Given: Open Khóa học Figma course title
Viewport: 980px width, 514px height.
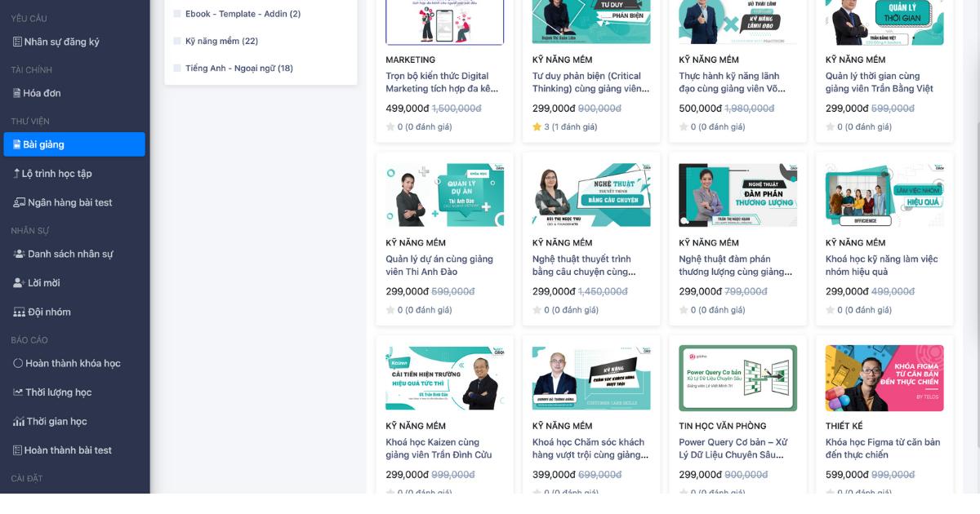Looking at the screenshot, I should (883, 449).
